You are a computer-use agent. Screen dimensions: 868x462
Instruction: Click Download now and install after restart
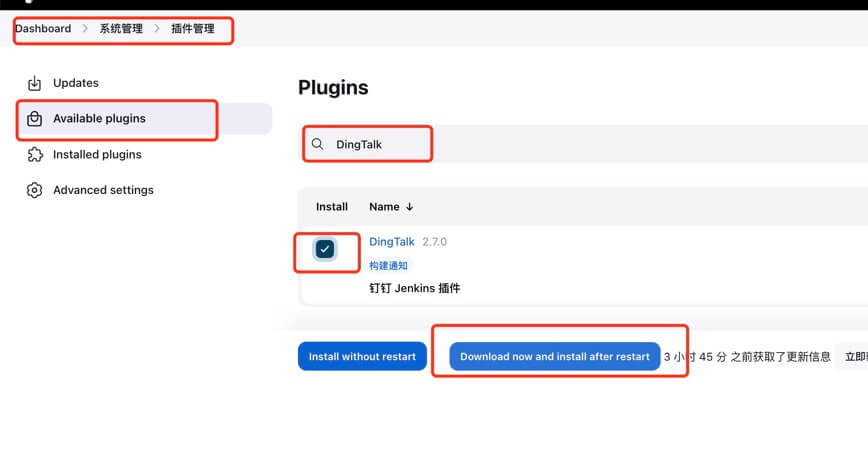pyautogui.click(x=554, y=357)
